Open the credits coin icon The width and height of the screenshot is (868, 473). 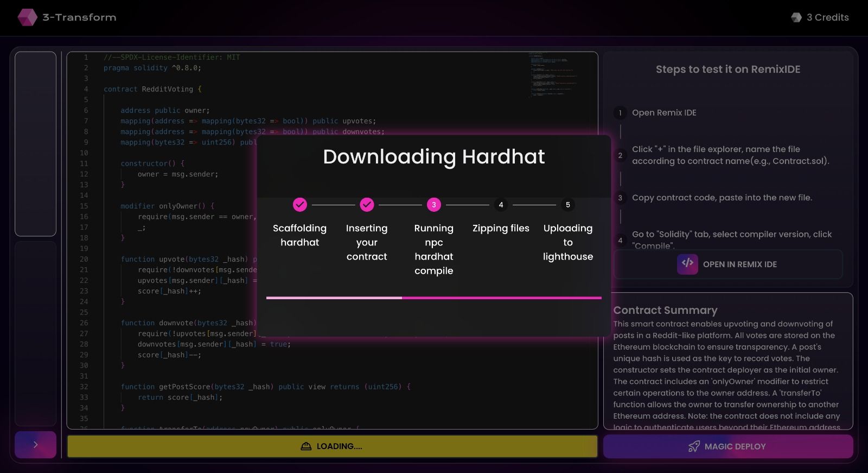pos(796,17)
